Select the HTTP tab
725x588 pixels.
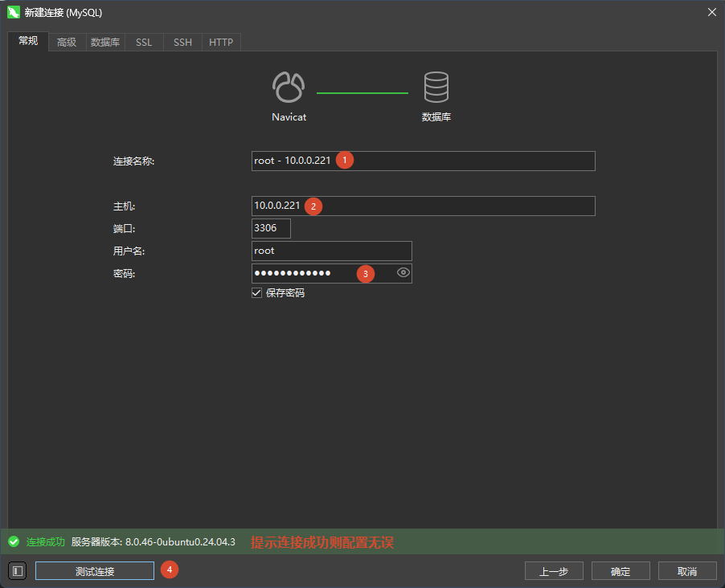click(221, 42)
